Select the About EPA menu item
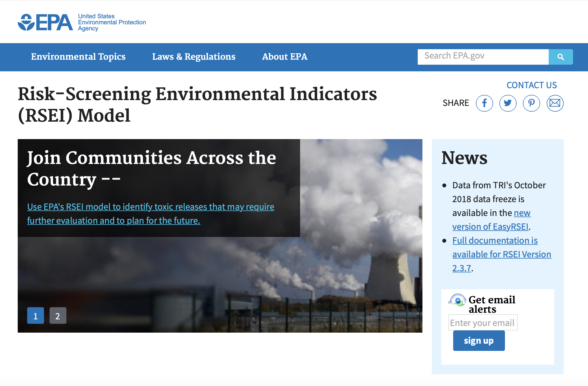This screenshot has width=588, height=386. coord(284,57)
